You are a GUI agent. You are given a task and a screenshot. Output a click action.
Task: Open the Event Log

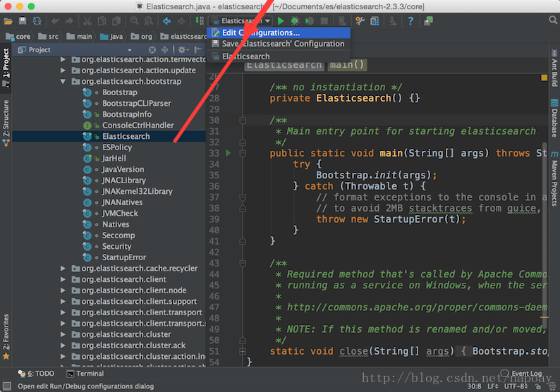521,374
